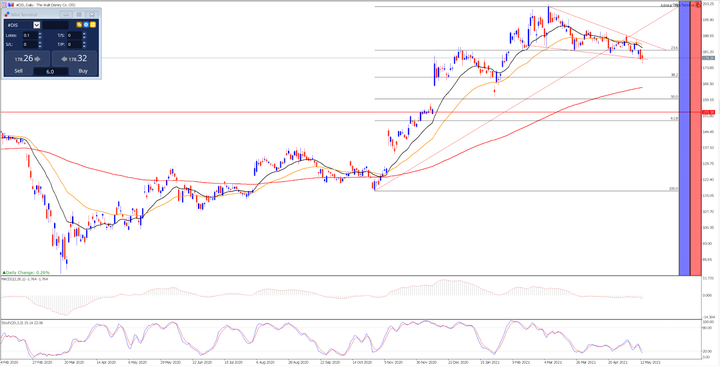The image size is (720, 366).
Task: Open the #DIS symbol dropdown
Action: 37,25
